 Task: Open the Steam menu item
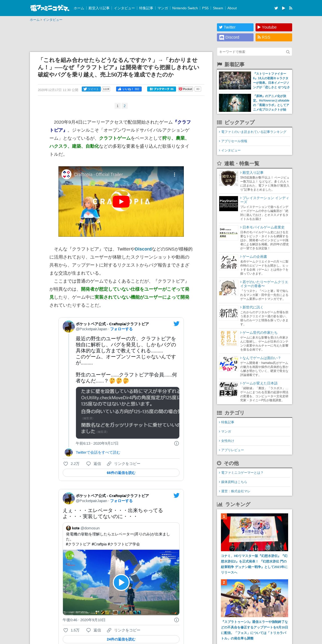point(218,8)
